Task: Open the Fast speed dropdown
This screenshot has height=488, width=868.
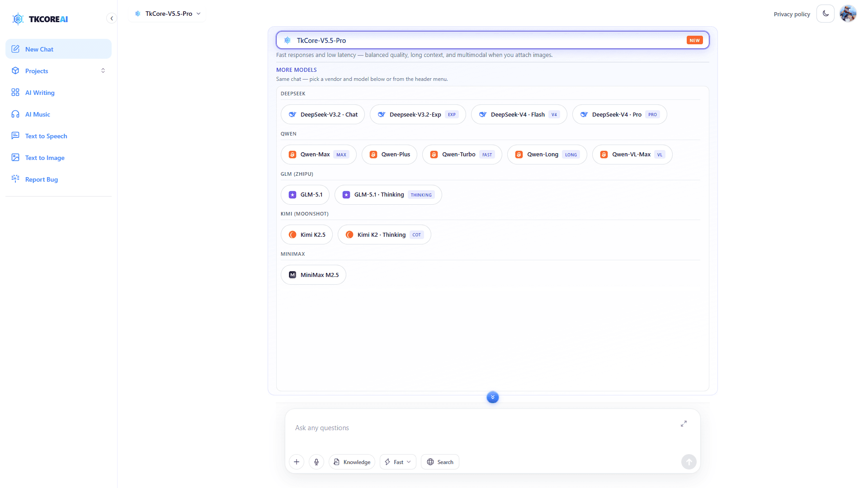Action: point(398,462)
